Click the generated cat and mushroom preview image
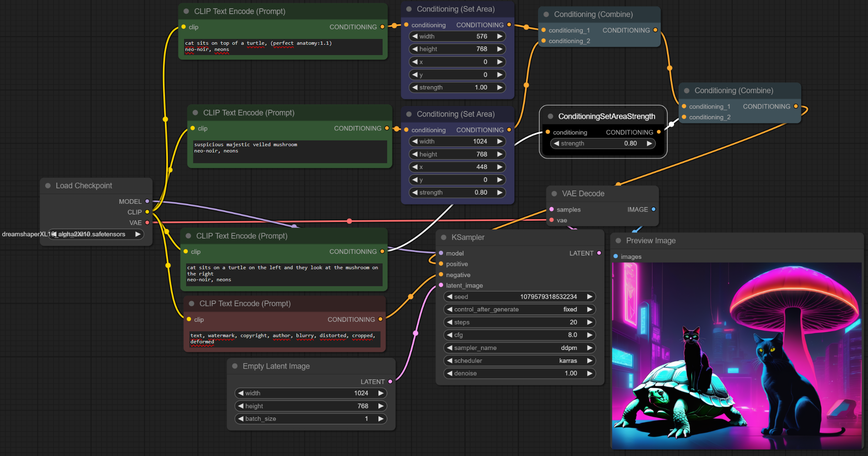 [x=736, y=355]
